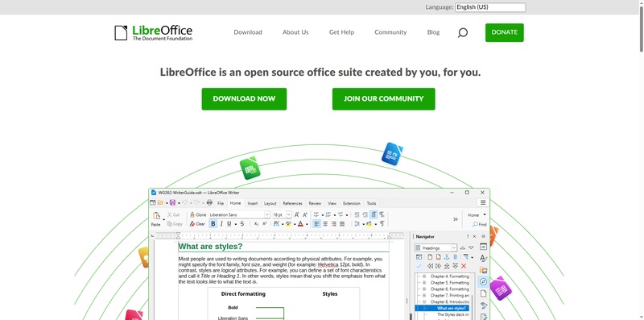Click the Redo arrow in Writer toolbar
Viewport: 644px width, 320px height.
[196, 203]
